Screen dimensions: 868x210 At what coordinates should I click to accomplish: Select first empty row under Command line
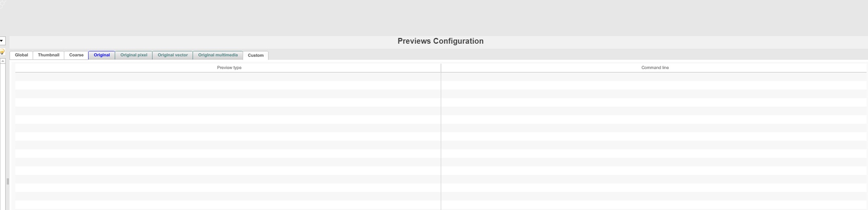[x=655, y=77]
